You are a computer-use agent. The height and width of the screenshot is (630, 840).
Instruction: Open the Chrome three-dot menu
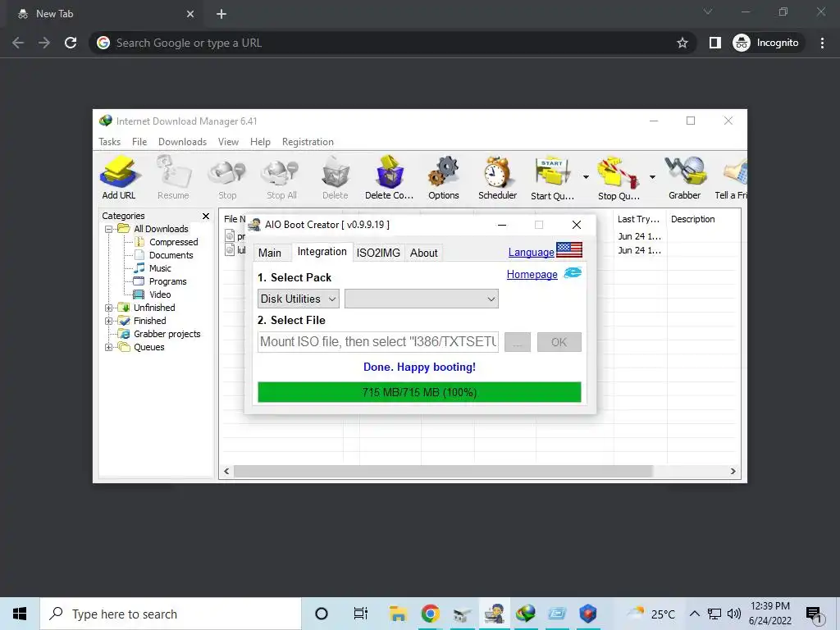(822, 43)
